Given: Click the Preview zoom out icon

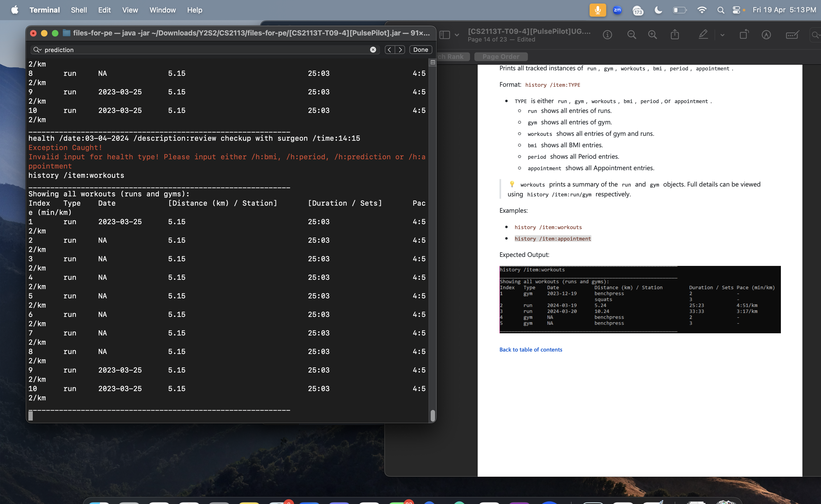Looking at the screenshot, I should tap(632, 35).
